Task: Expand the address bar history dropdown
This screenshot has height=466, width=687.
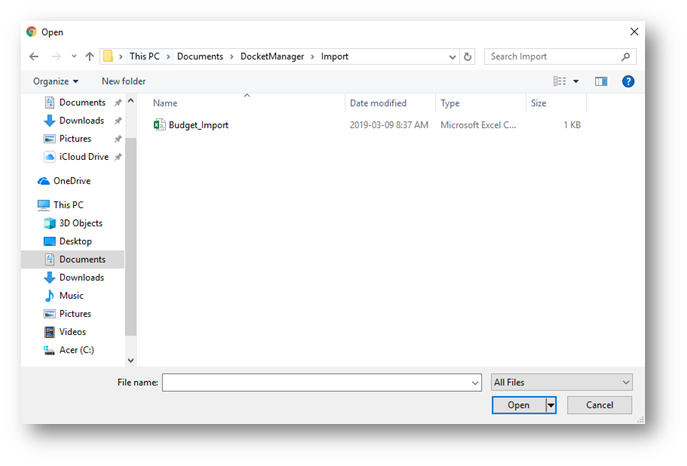Action: (x=452, y=57)
